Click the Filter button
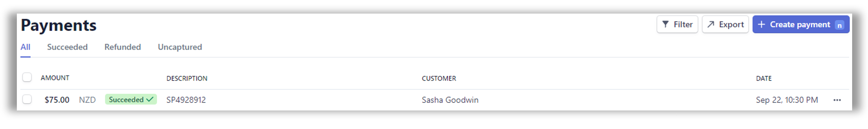 677,24
